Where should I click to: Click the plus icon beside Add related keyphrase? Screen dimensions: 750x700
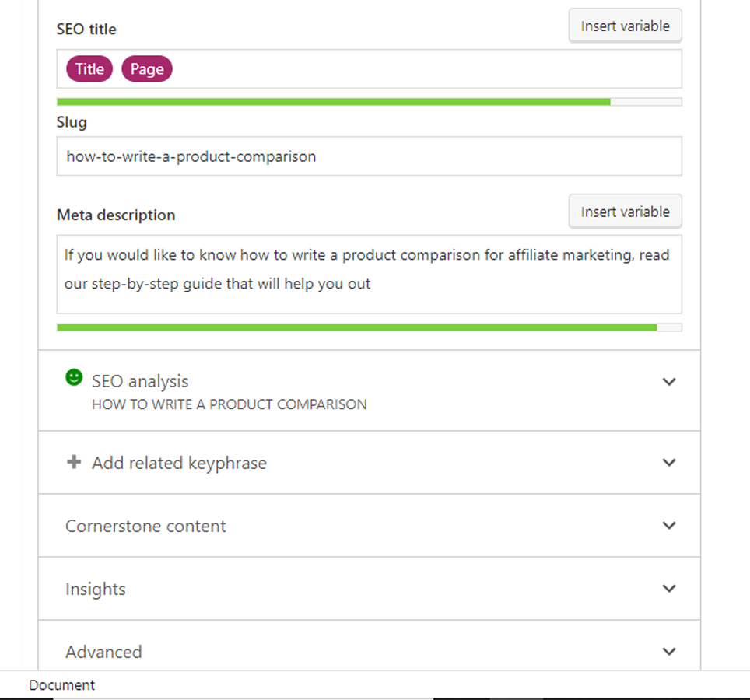click(74, 462)
